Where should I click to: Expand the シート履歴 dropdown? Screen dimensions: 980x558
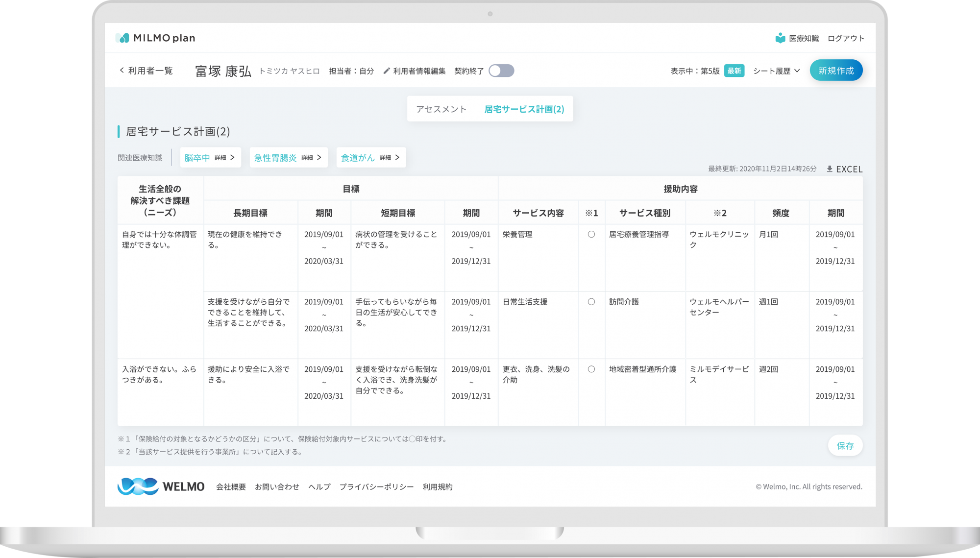point(776,71)
